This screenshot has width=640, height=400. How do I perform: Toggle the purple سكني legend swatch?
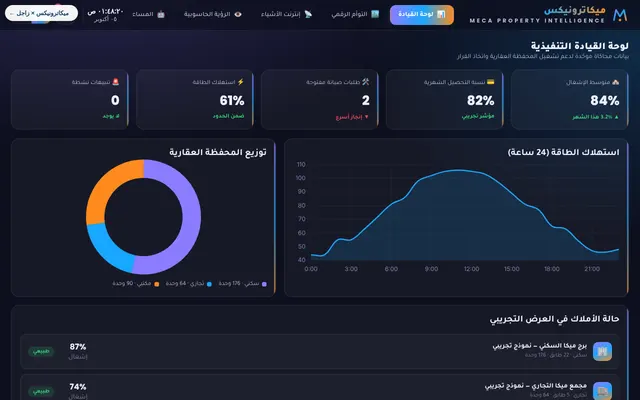(264, 284)
